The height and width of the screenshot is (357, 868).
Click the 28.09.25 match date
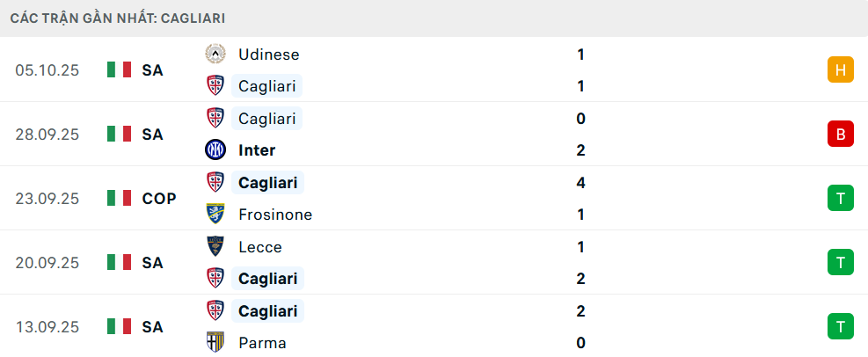[47, 135]
